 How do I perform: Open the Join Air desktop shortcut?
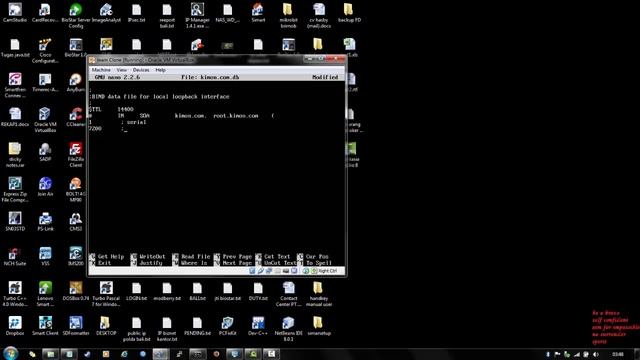click(x=45, y=187)
